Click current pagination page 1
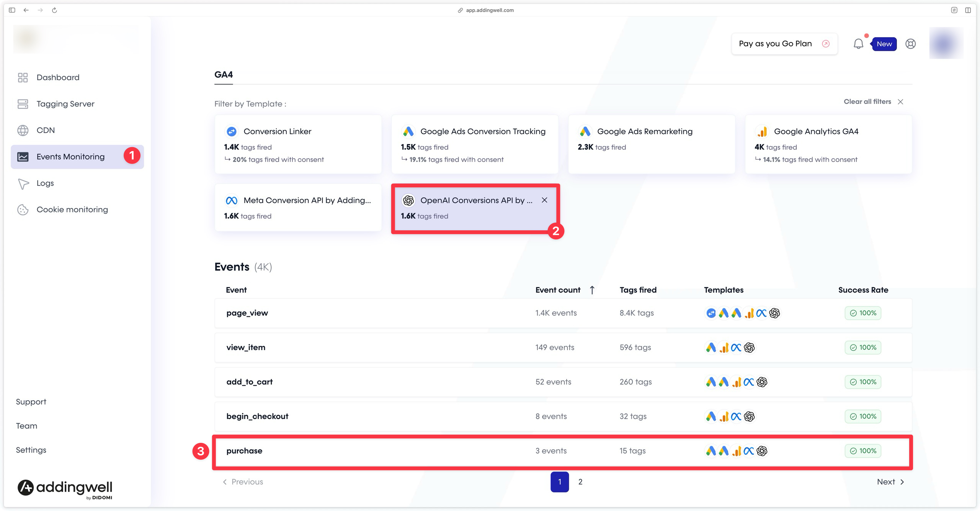The image size is (980, 511). 560,482
